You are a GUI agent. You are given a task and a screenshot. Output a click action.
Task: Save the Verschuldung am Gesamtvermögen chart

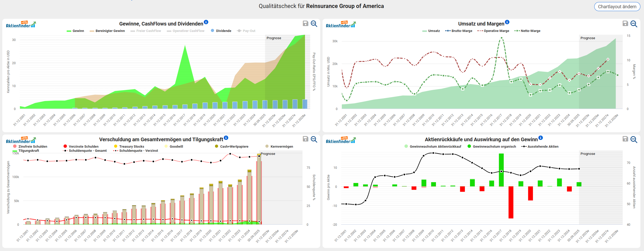[305, 139]
